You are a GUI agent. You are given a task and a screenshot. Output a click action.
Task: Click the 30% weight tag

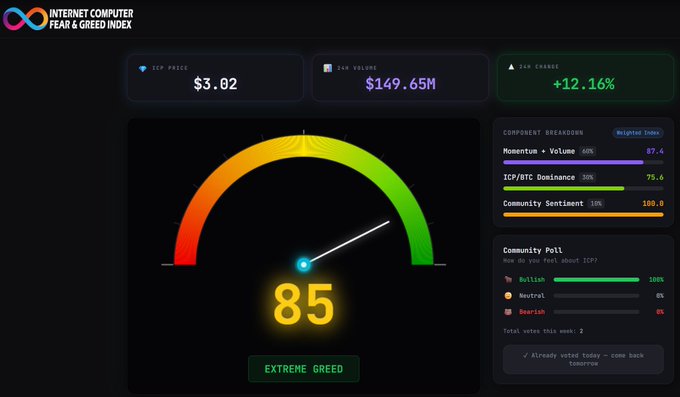[588, 177]
